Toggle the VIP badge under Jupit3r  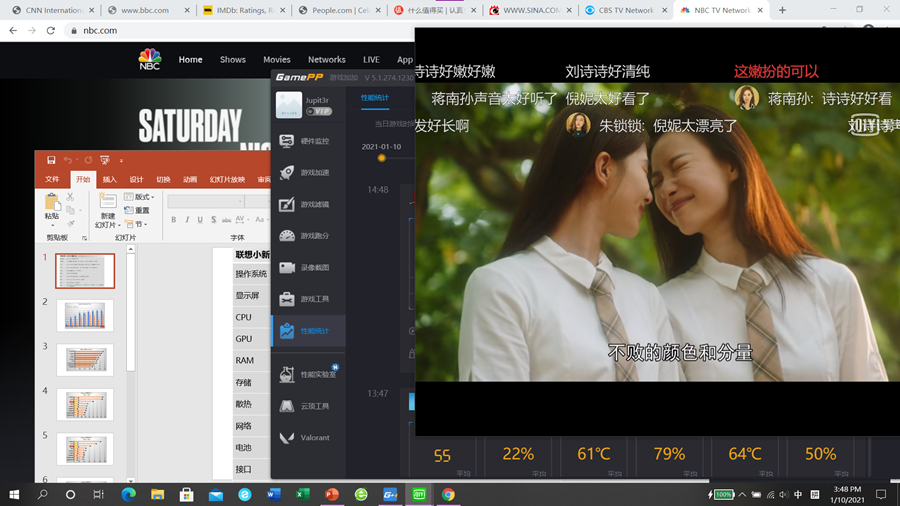[x=319, y=111]
